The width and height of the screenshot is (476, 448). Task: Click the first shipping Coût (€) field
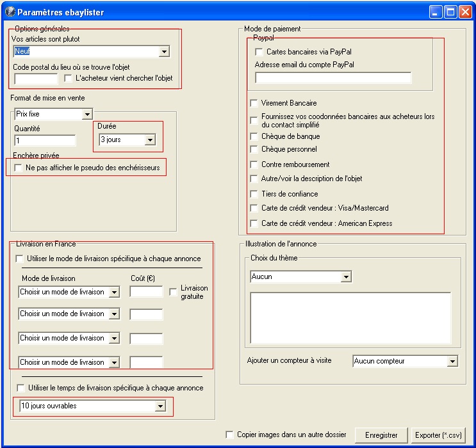(x=146, y=292)
